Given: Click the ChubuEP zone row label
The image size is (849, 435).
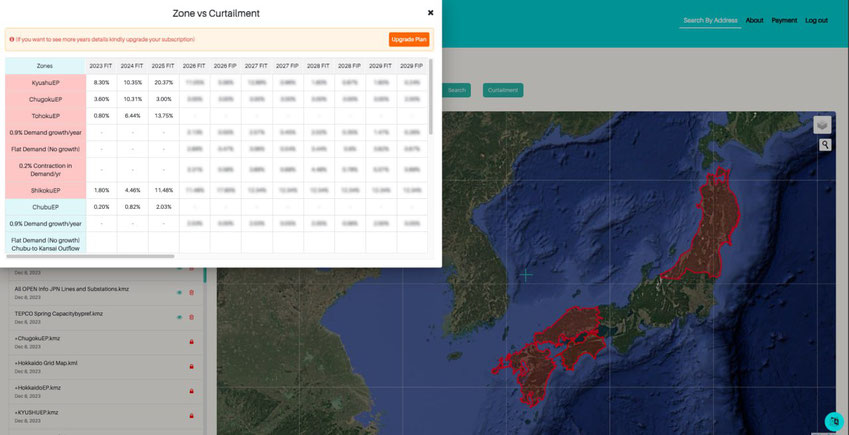Looking at the screenshot, I should pos(45,207).
